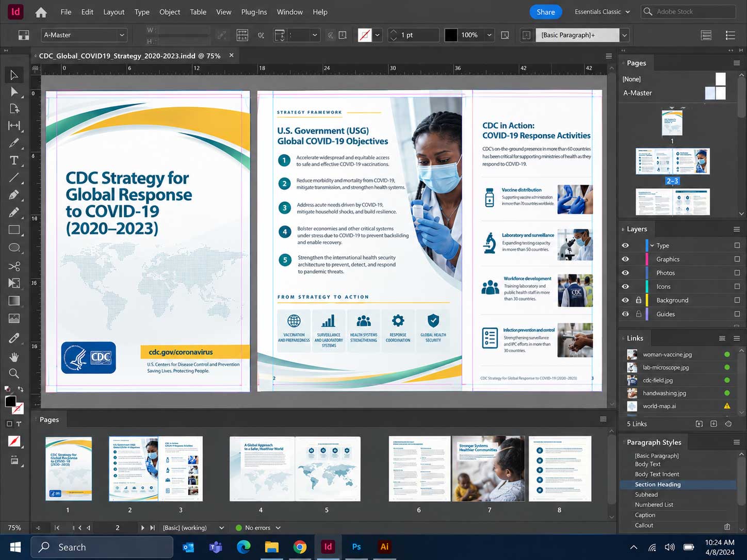Select woman-vaccine.jpg in Links panel
747x560 pixels.
pyautogui.click(x=678, y=354)
